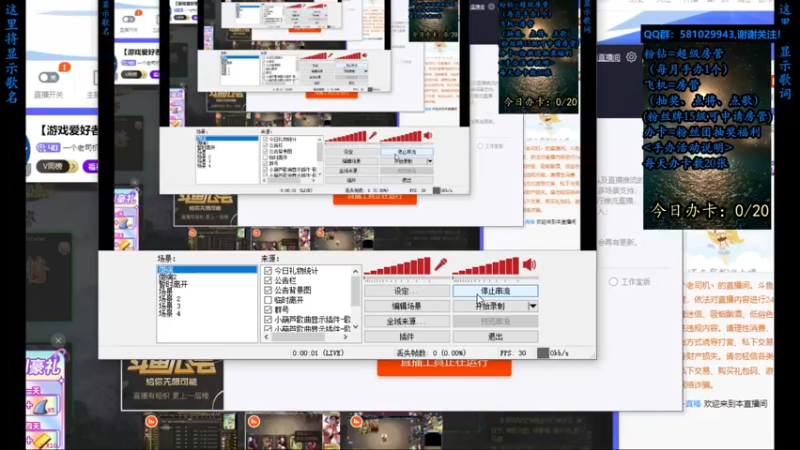Image resolution: width=800 pixels, height=450 pixels.
Task: Click the gray bitrate indicator square beside 0kb/s
Action: pyautogui.click(x=543, y=353)
